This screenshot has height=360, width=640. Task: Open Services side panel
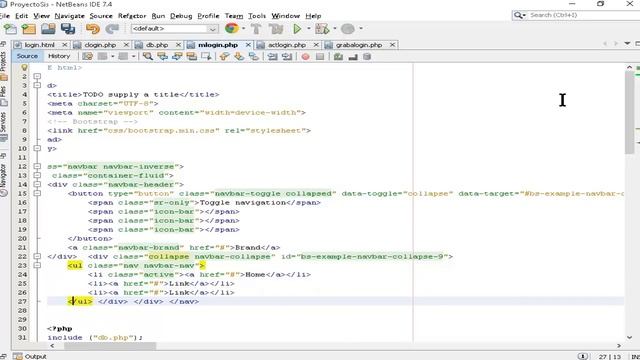[x=4, y=127]
